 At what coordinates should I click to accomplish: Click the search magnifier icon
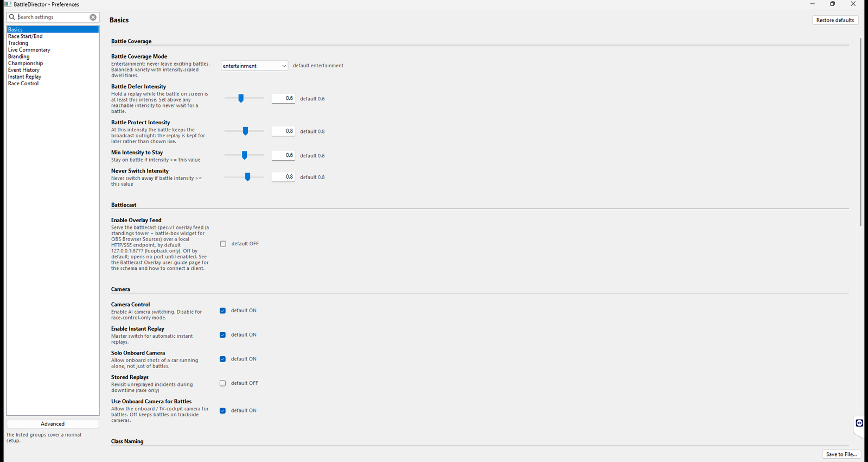point(12,17)
